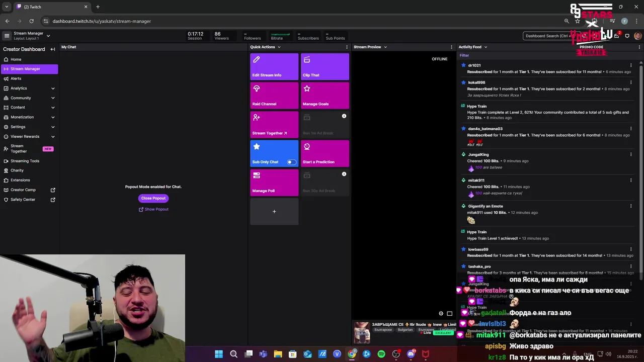Expand the Analytics sidebar section
Viewport: 644px width, 362px height.
(x=53, y=88)
